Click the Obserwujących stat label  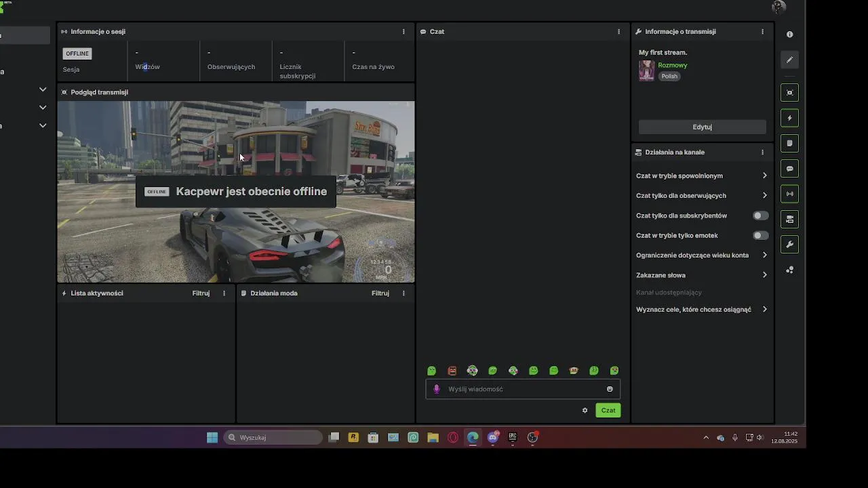(231, 67)
